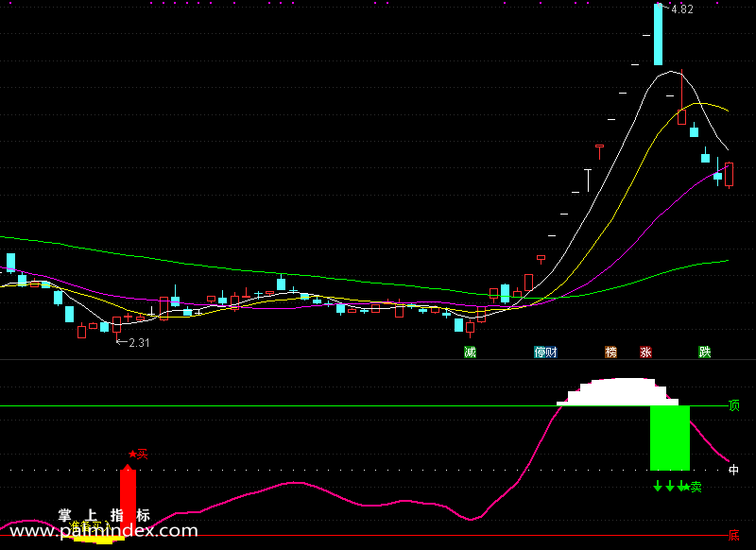Select the white overbought area above 顶 line
756x550 pixels.
tap(618, 392)
